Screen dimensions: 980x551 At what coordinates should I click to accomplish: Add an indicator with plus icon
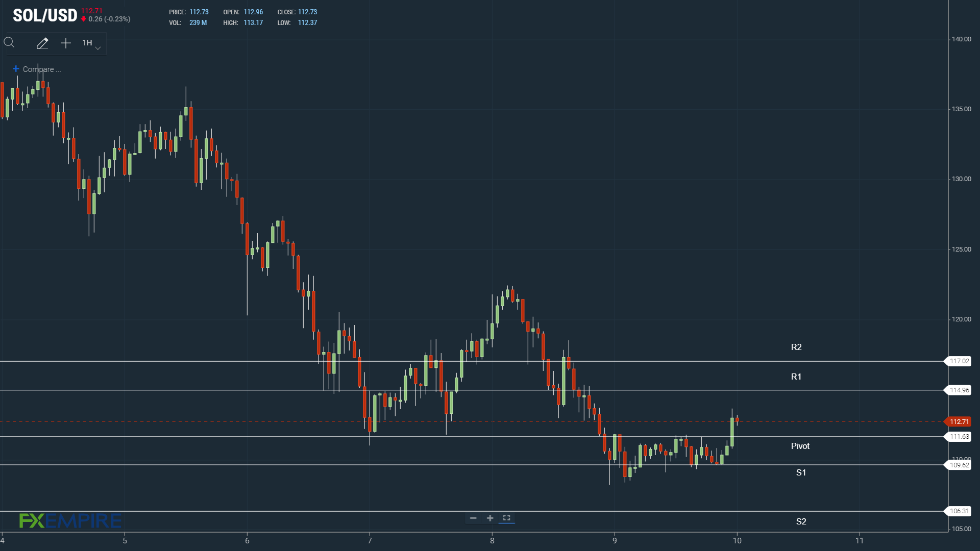[66, 43]
